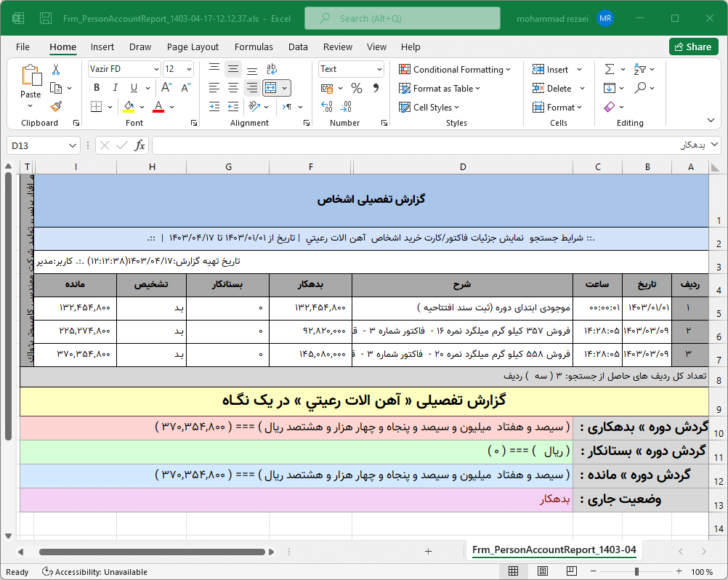The height and width of the screenshot is (580, 728).
Task: Open font size 12 dropdown
Action: coord(189,69)
